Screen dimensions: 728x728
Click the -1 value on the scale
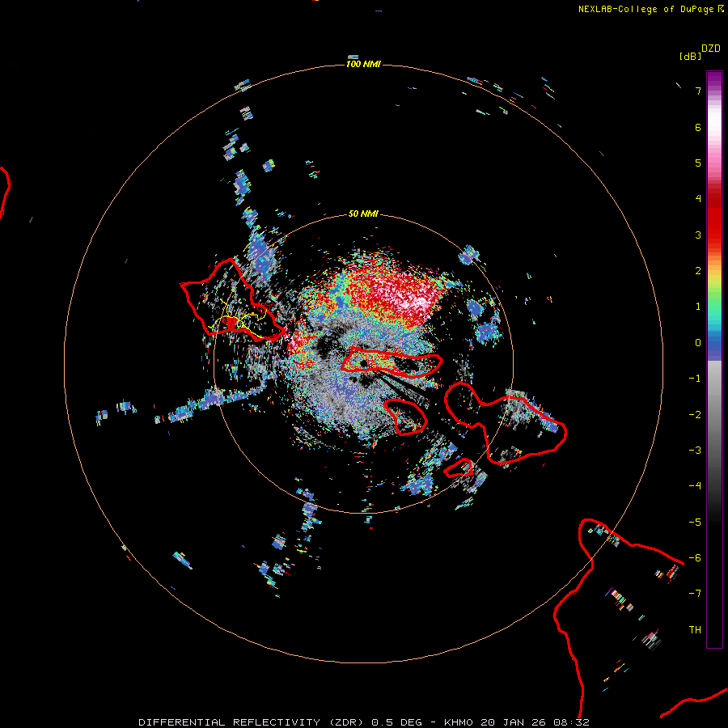coord(695,379)
